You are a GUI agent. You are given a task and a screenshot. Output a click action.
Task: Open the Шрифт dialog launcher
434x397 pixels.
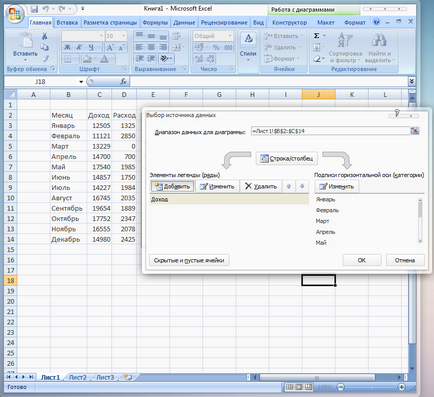coord(125,69)
